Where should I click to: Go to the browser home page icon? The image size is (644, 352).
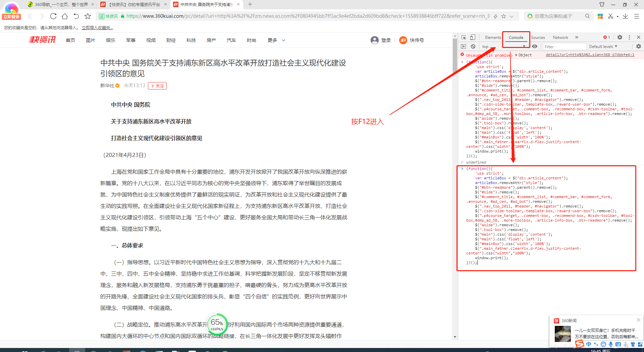pos(65,16)
